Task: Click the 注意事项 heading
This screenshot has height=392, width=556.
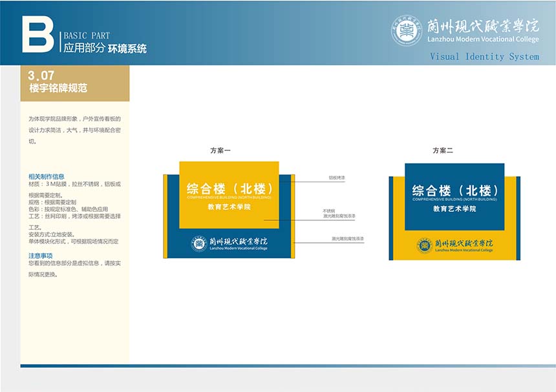Action: tap(40, 256)
